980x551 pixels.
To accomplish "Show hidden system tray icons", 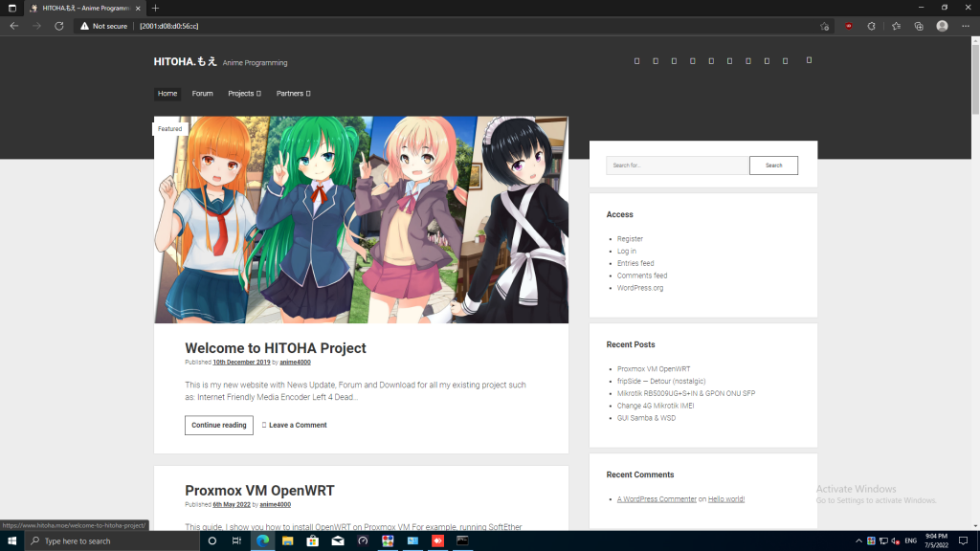I will click(858, 541).
